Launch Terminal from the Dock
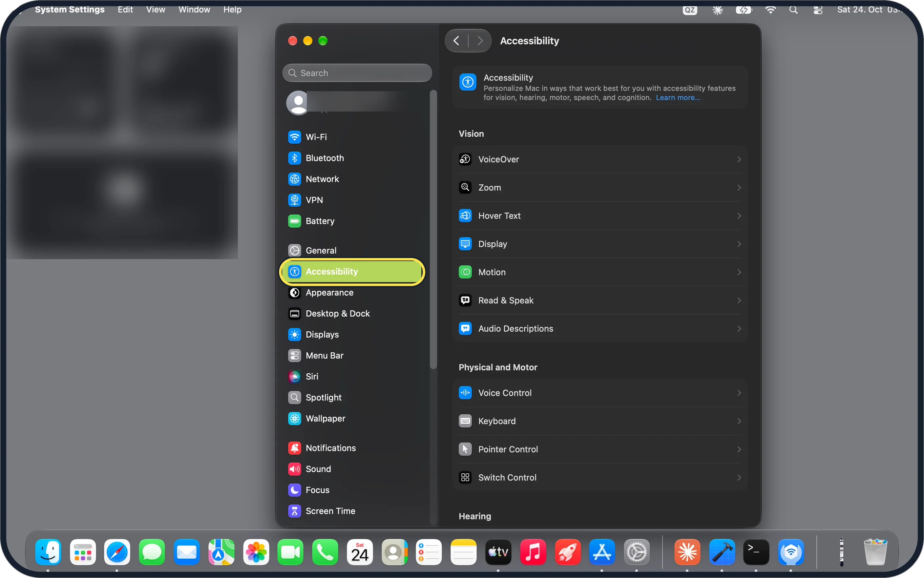 point(756,552)
